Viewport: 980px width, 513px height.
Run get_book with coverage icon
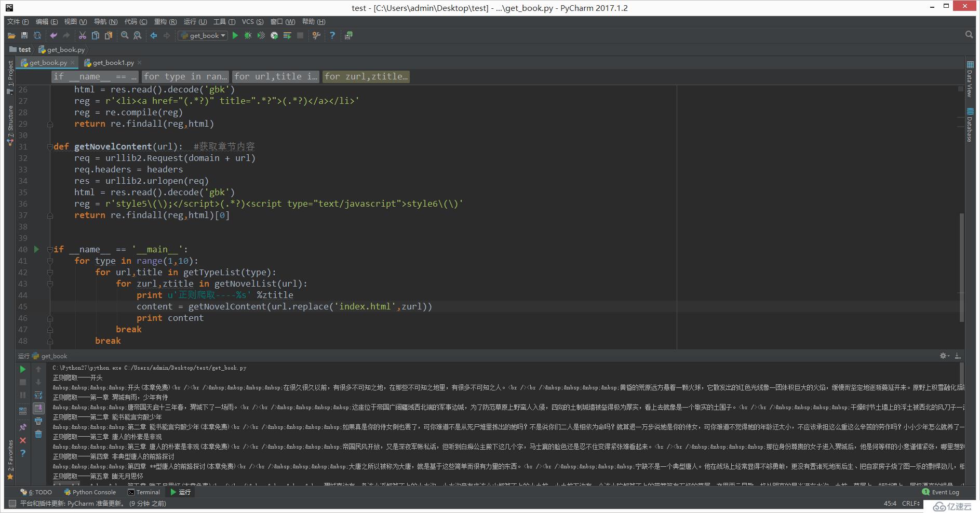(x=261, y=35)
